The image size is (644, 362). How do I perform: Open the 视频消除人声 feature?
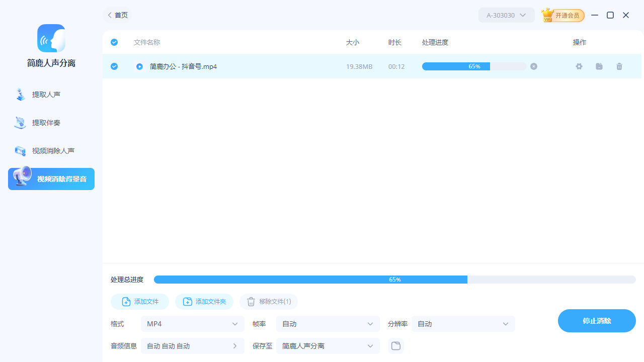[51, 151]
